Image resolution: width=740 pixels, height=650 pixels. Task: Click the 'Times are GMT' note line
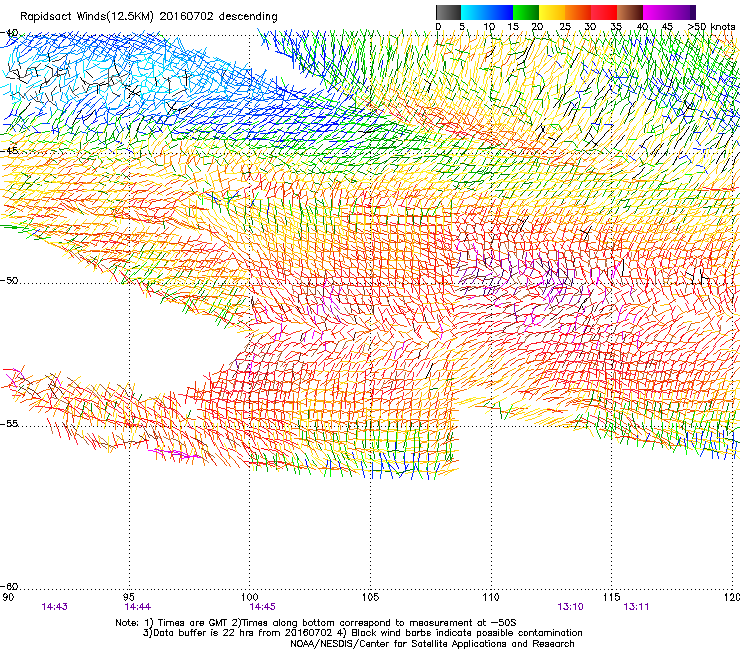click(316, 623)
